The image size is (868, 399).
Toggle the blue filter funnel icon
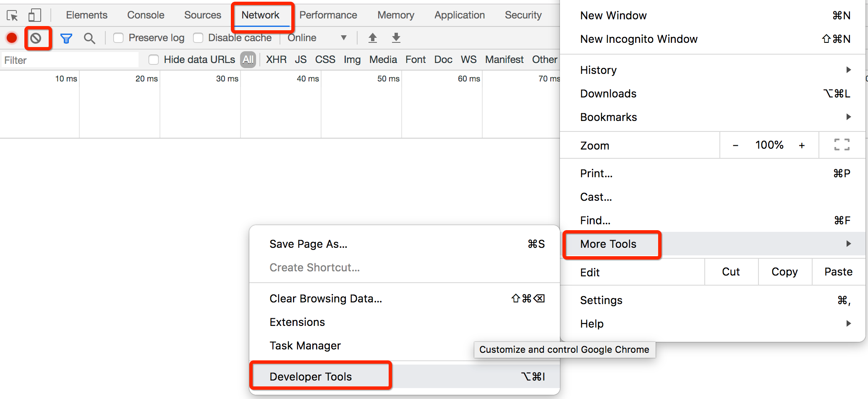click(66, 39)
